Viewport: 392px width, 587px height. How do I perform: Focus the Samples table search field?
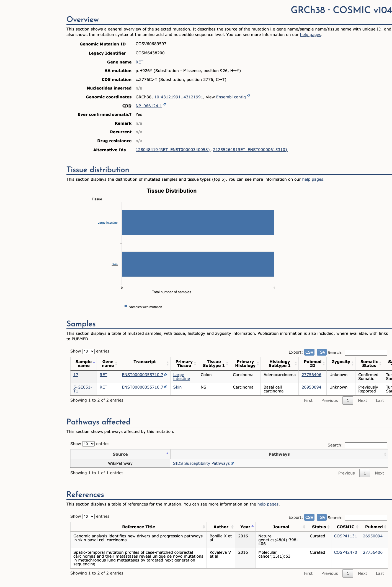[x=366, y=353]
